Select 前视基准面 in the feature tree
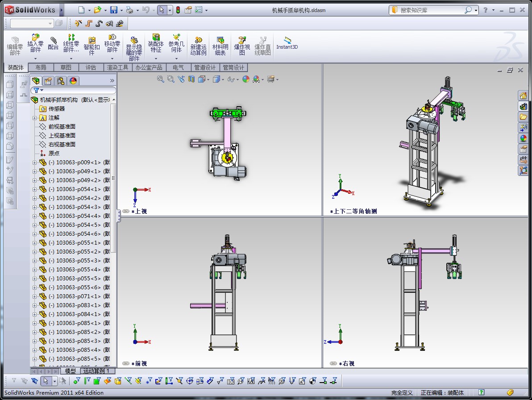 62,127
